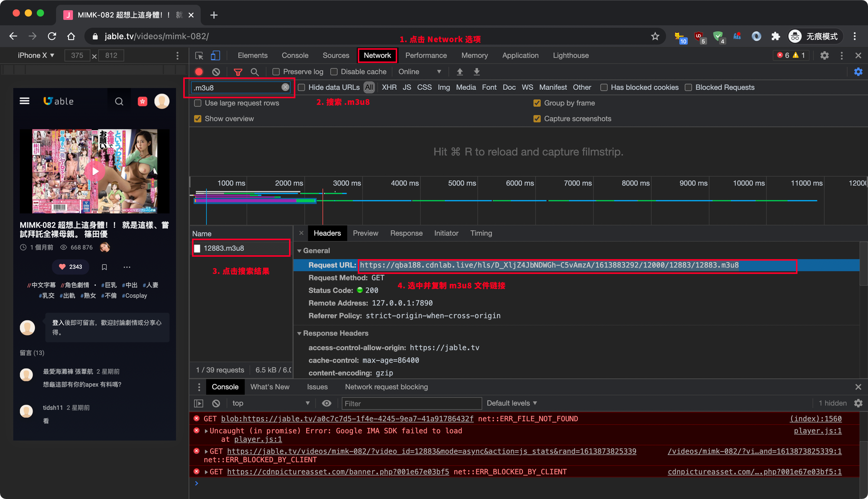Open the Performance tab
868x499 pixels.
click(426, 55)
